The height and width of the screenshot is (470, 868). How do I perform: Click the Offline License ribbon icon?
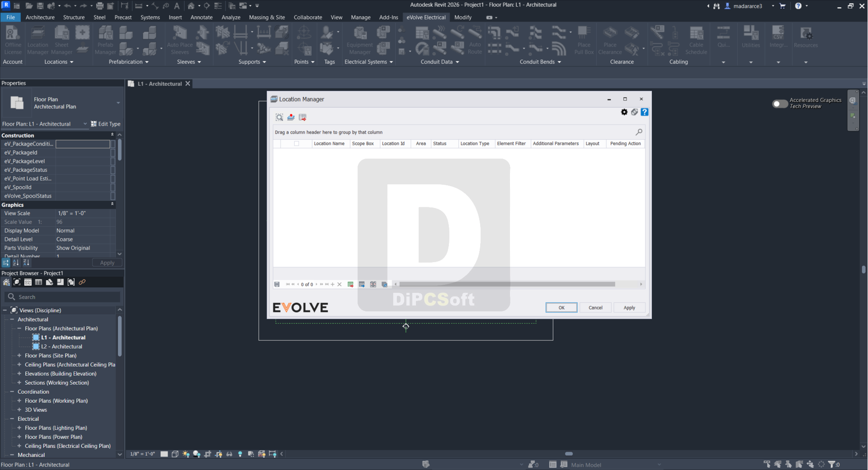13,40
